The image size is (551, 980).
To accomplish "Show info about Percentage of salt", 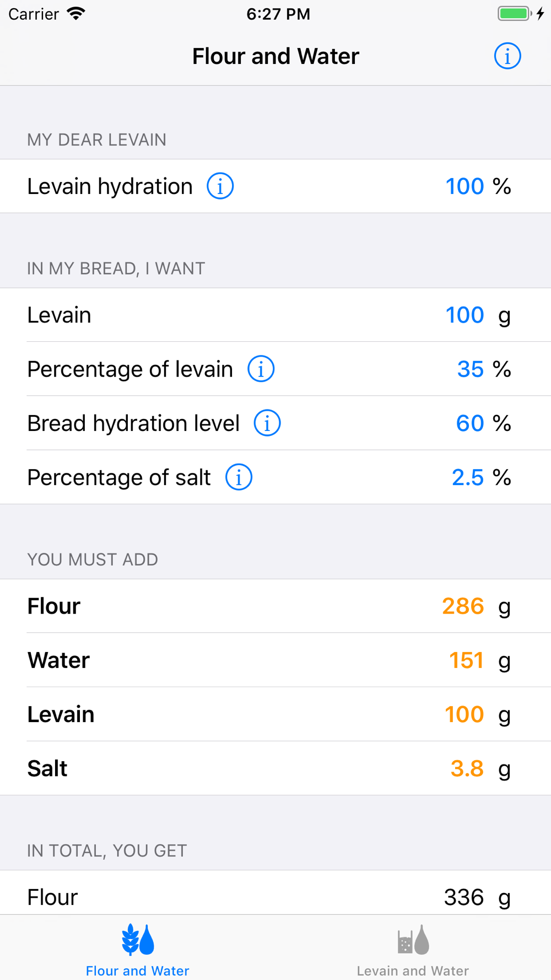I will pyautogui.click(x=239, y=477).
